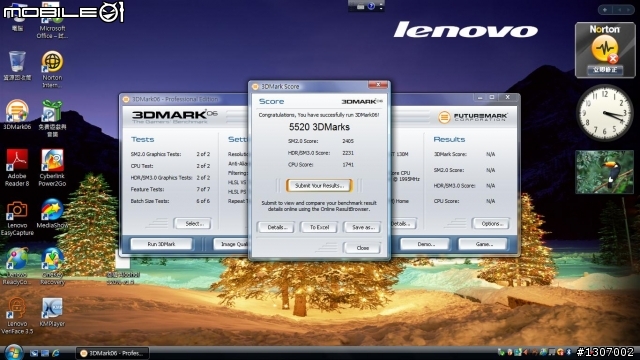The width and height of the screenshot is (640, 360).
Task: Click the Show Desktop quick launch icon
Action: tap(34, 353)
